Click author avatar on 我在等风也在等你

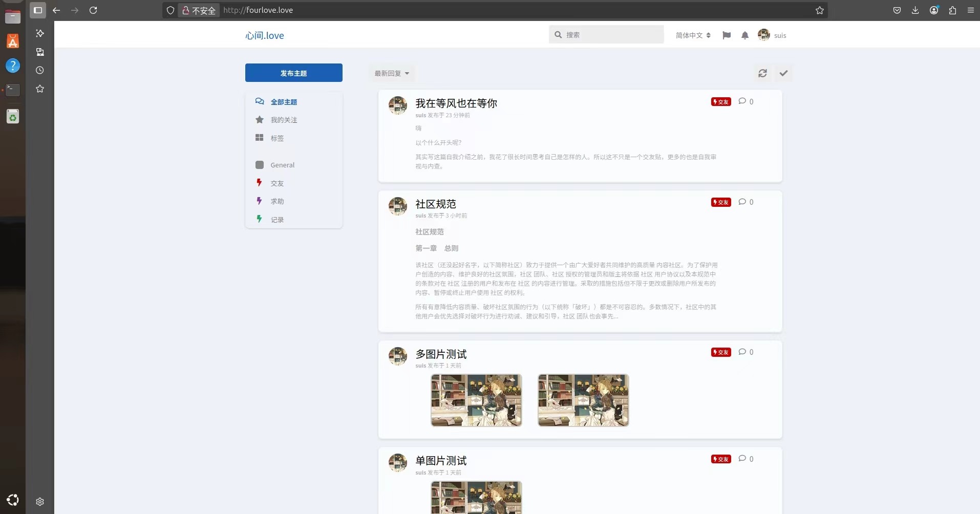pos(398,105)
